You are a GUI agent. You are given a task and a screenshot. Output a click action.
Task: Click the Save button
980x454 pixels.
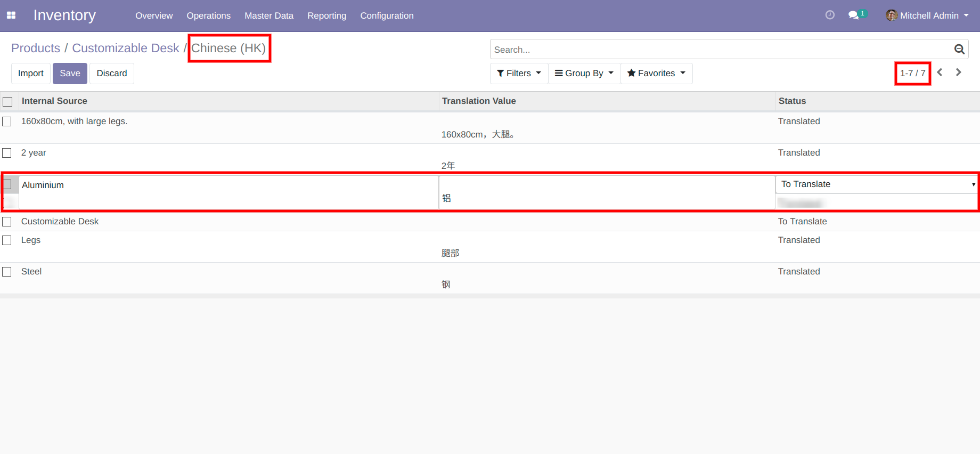click(x=70, y=74)
